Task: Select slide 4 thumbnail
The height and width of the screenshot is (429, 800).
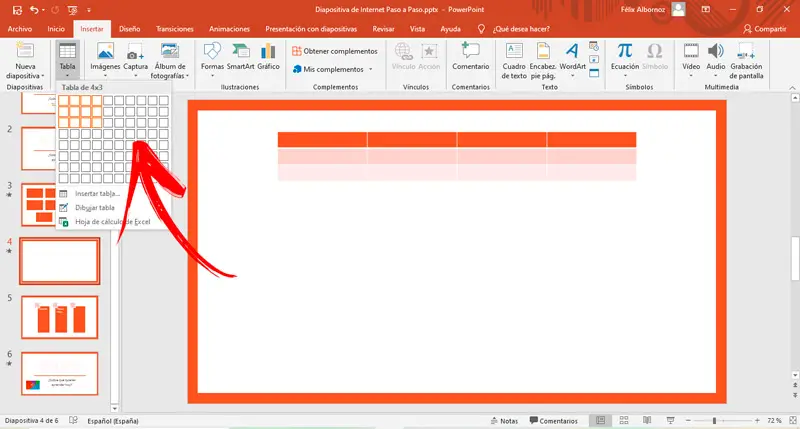Action: click(60, 261)
